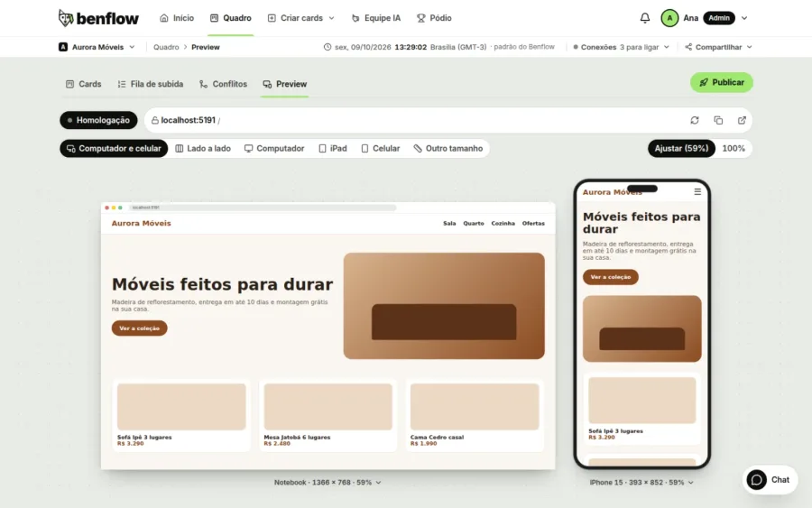Screen dimensions: 812x508
Task: Click Ana's avatar circle
Action: coord(669,18)
